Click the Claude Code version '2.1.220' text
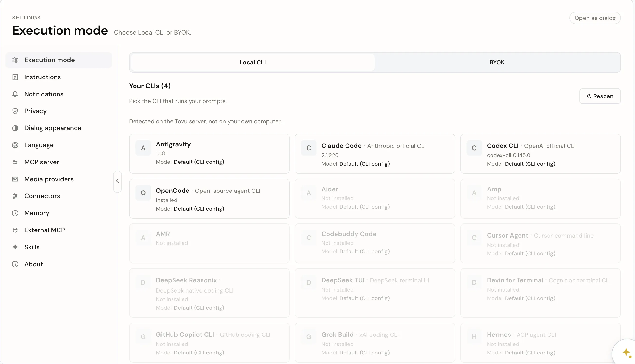 click(330, 155)
